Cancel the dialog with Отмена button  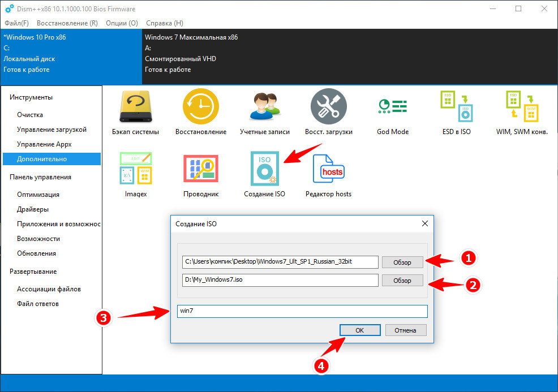tap(405, 330)
